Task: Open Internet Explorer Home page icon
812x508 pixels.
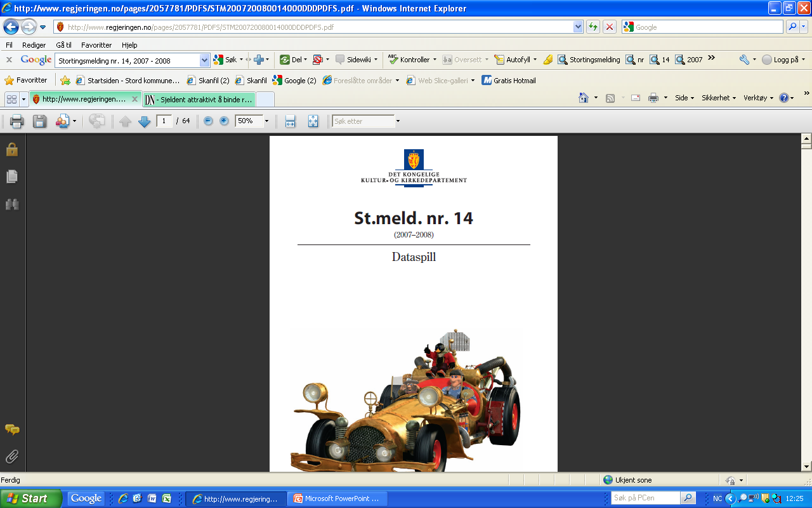Action: click(584, 98)
